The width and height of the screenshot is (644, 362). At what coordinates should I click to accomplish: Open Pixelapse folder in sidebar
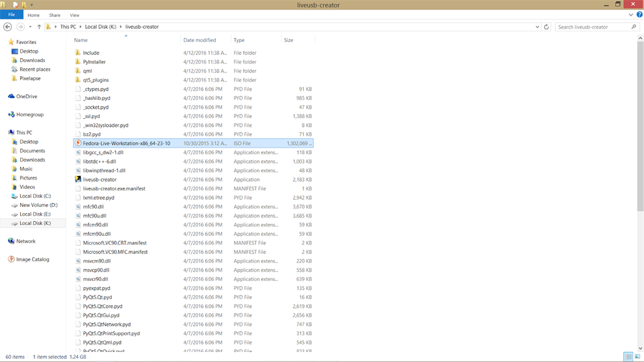click(x=30, y=79)
